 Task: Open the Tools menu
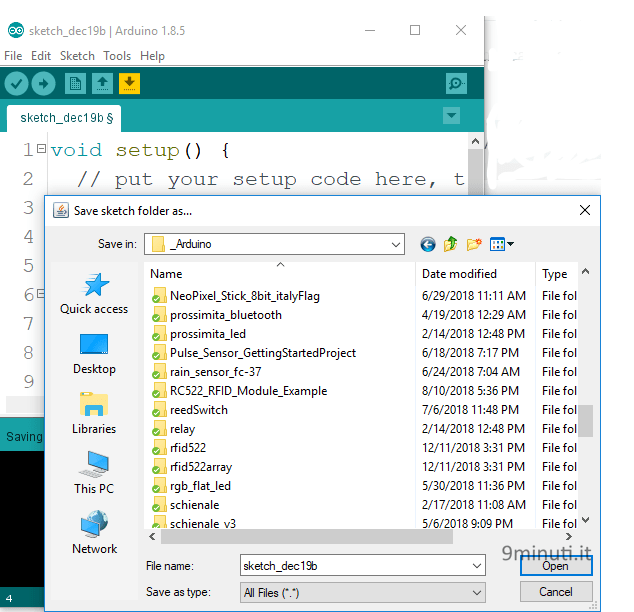(117, 56)
